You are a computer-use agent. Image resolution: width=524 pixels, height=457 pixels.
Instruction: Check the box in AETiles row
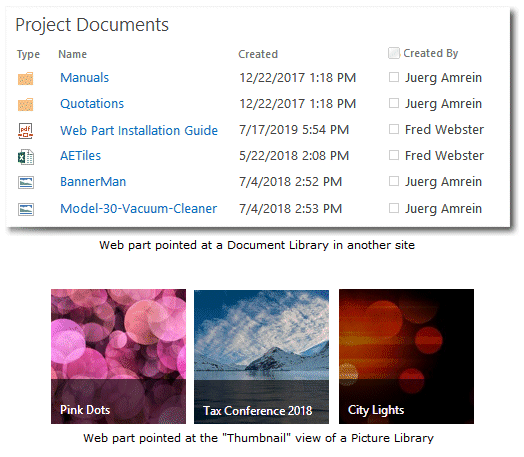pyautogui.click(x=394, y=155)
